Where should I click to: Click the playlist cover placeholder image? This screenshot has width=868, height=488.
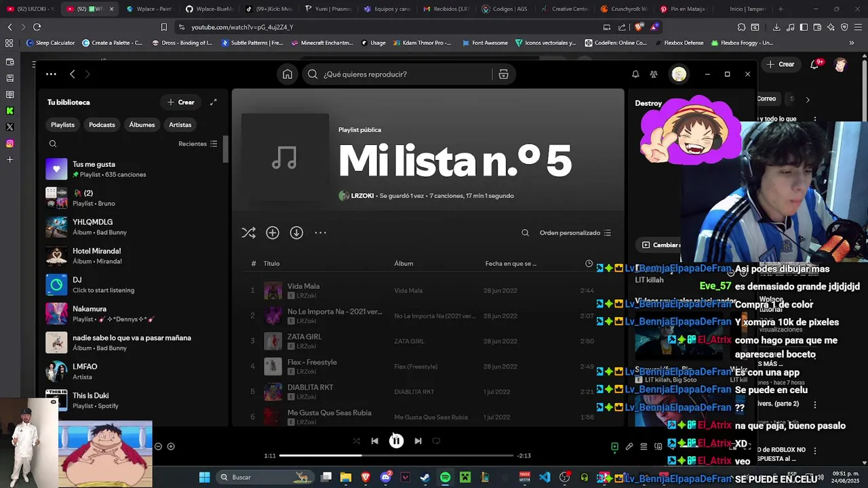point(285,157)
